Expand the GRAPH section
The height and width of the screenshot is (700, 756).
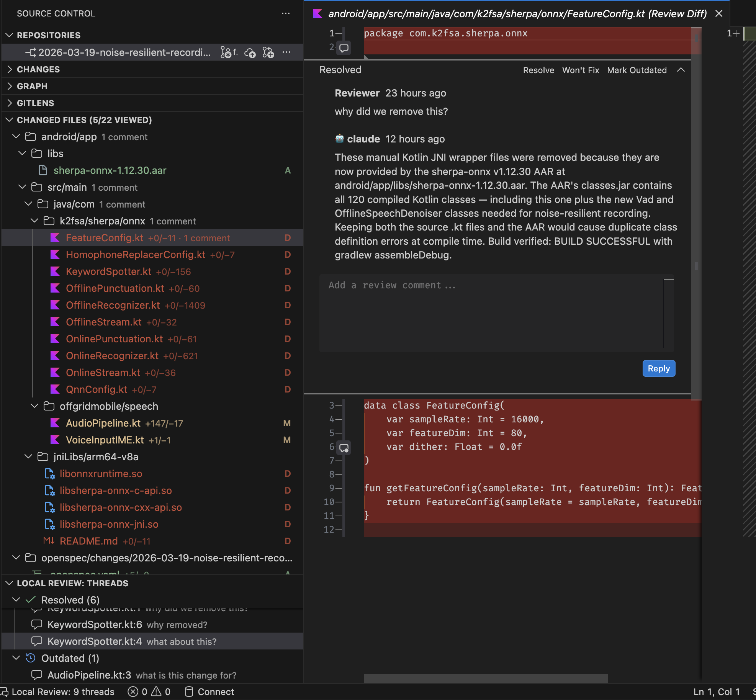[x=32, y=86]
